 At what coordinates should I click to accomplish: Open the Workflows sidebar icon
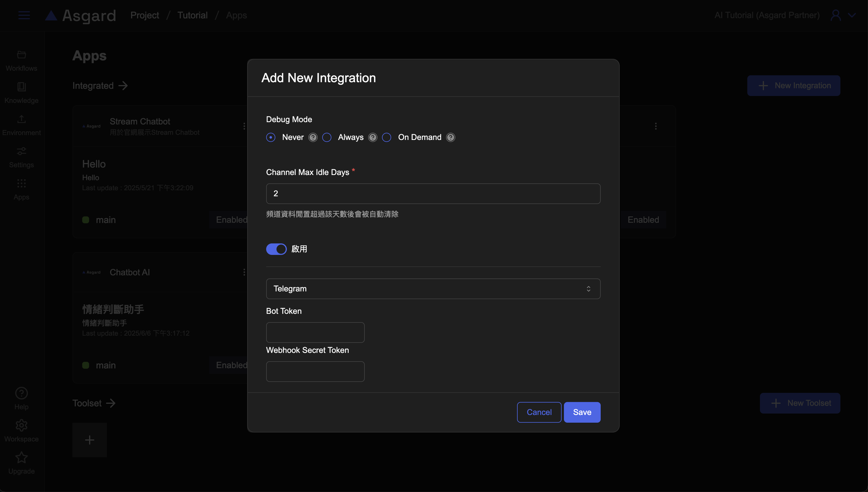21,55
